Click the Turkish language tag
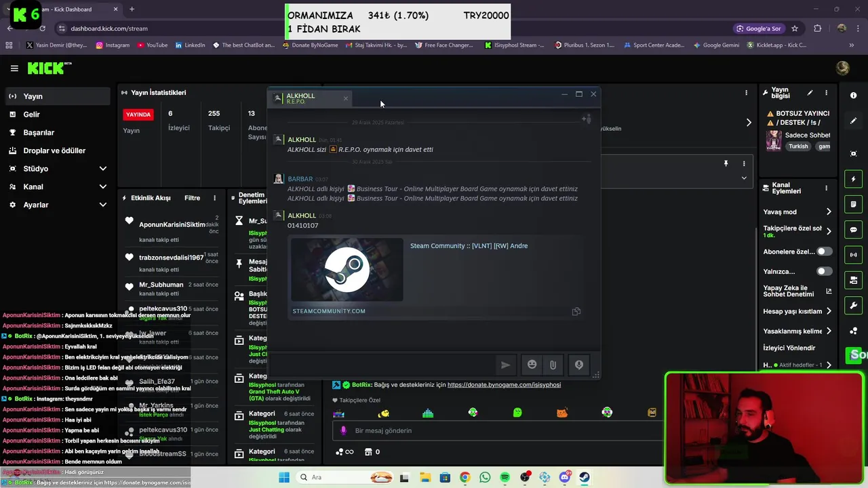Screen dimensions: 868x488 pos(798,146)
